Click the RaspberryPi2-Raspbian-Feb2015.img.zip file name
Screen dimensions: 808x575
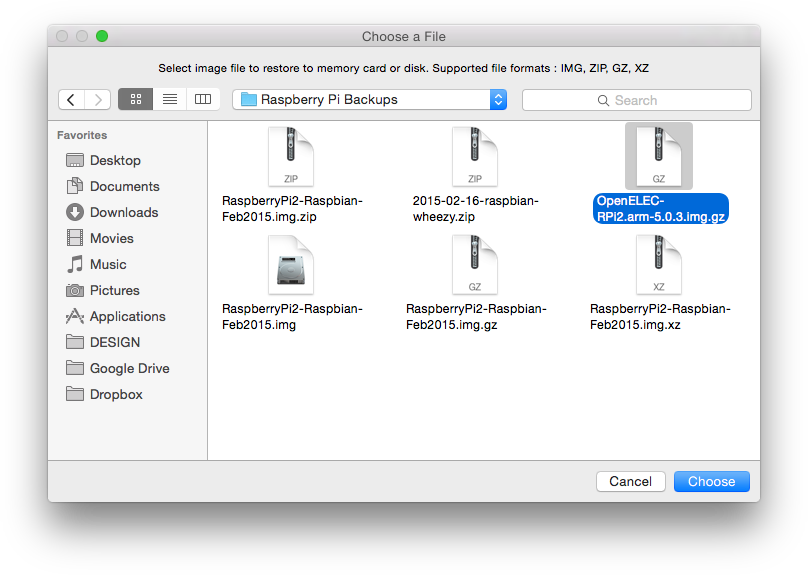pyautogui.click(x=292, y=209)
